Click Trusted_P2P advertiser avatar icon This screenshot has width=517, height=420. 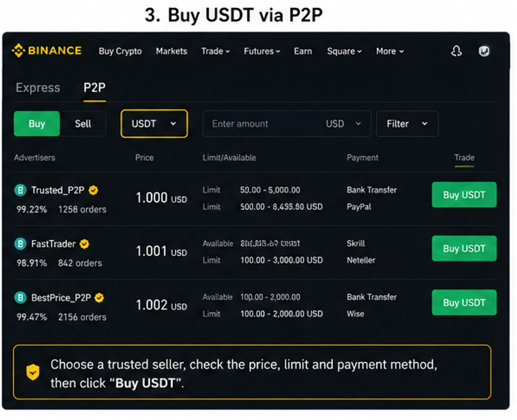click(x=20, y=190)
